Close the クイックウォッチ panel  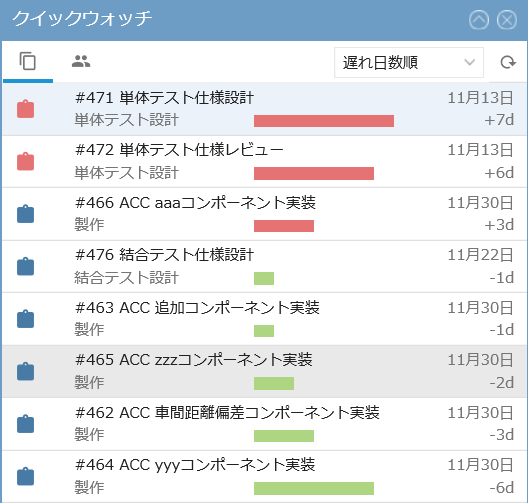(507, 20)
